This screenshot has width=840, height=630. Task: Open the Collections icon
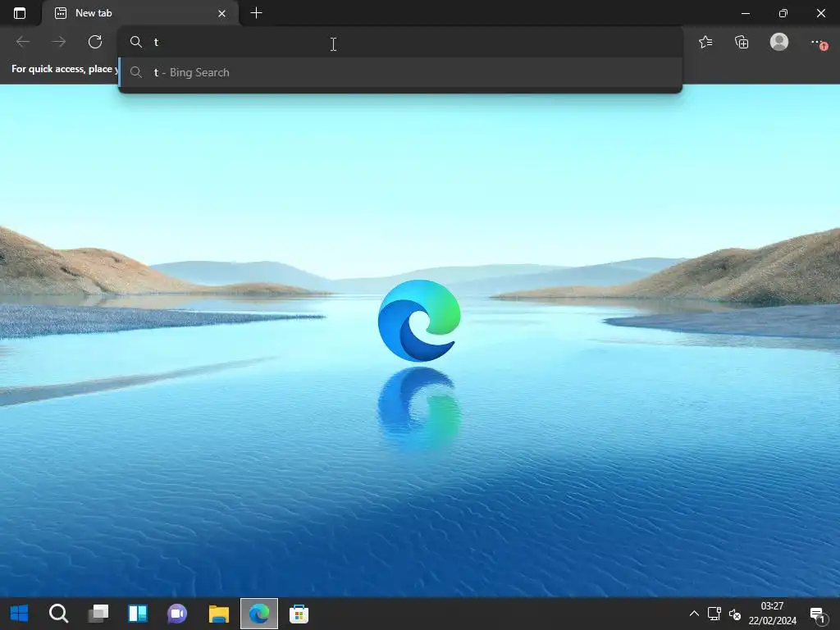(x=742, y=42)
